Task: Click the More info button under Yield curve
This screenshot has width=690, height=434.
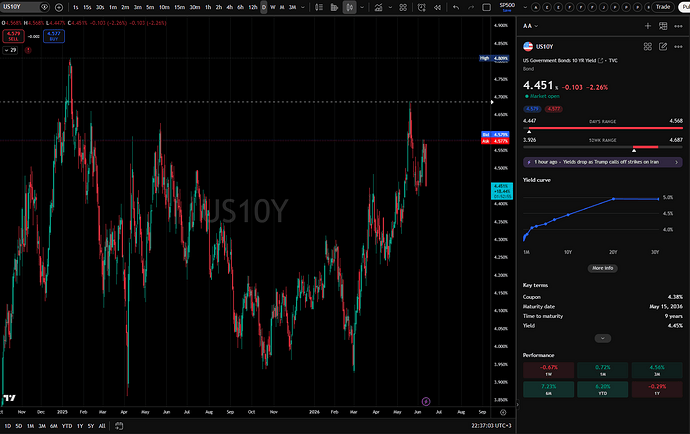Action: (602, 268)
